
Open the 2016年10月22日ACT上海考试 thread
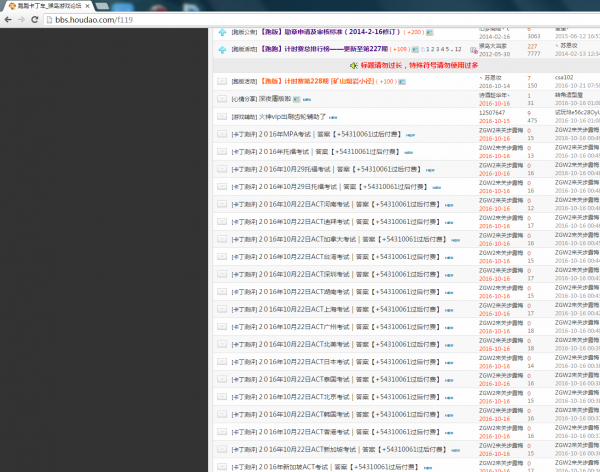(349, 309)
